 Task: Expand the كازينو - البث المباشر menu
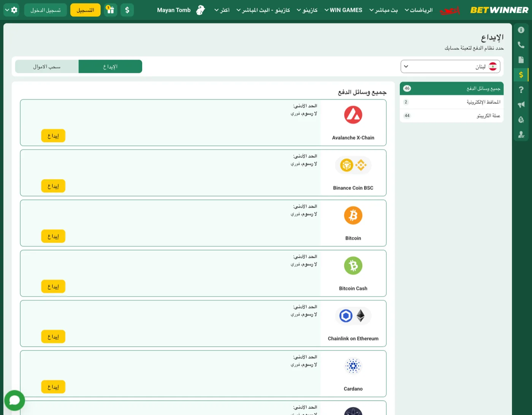[x=263, y=10]
